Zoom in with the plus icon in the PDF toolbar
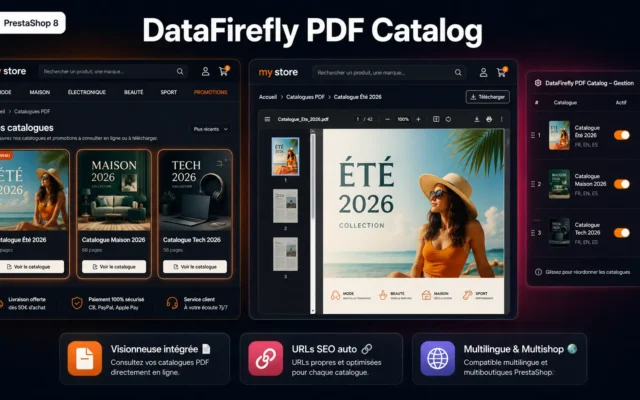The width and height of the screenshot is (640, 400). pyautogui.click(x=418, y=119)
